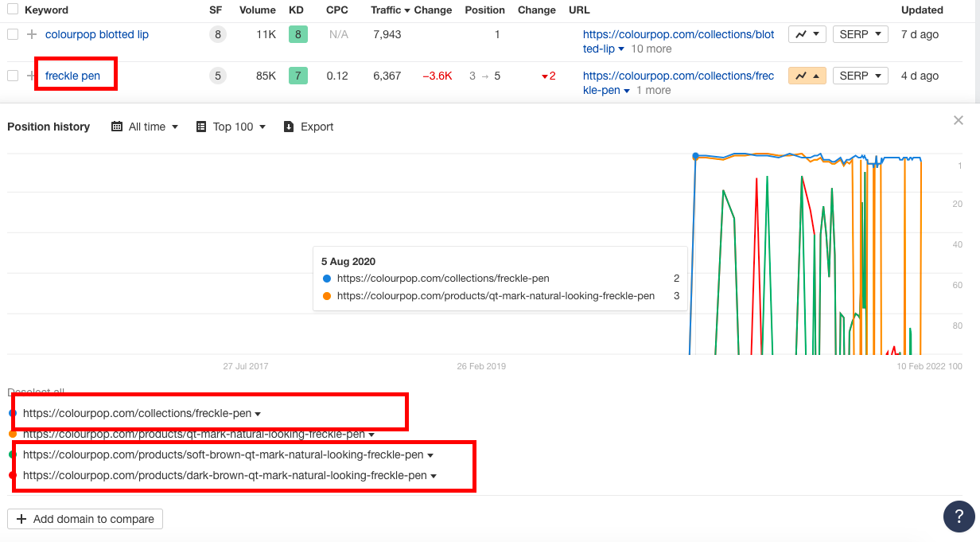The width and height of the screenshot is (980, 542).
Task: Close the Position history panel
Action: point(959,120)
